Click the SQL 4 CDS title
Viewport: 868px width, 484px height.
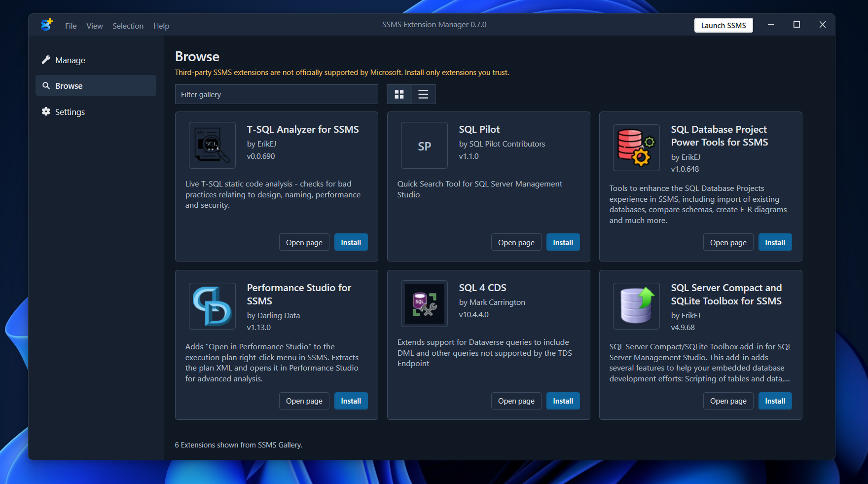tap(482, 288)
